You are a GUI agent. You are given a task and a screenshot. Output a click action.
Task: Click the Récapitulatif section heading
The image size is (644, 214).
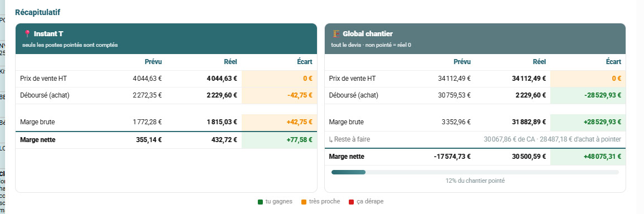[x=38, y=12]
